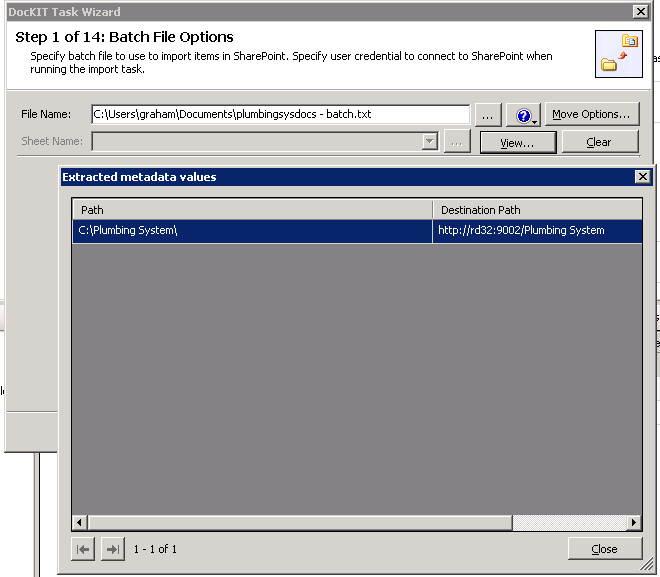Click the help question mark icon
The image size is (660, 577).
pos(520,115)
